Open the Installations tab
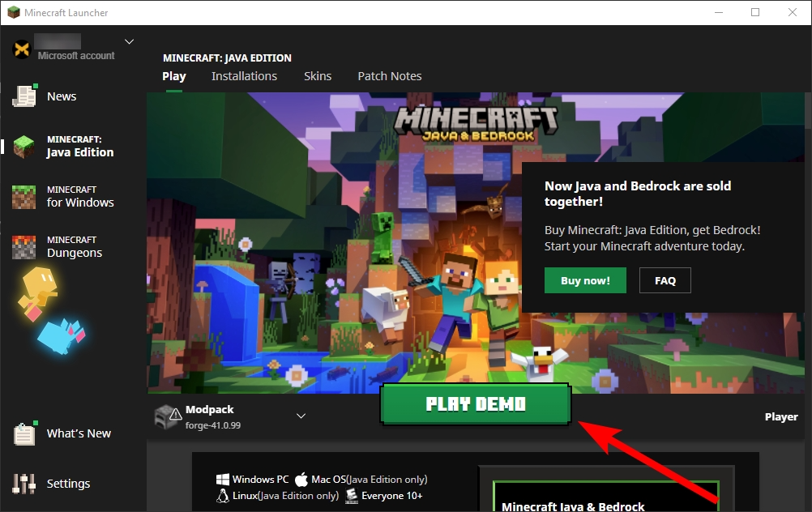 click(x=244, y=76)
